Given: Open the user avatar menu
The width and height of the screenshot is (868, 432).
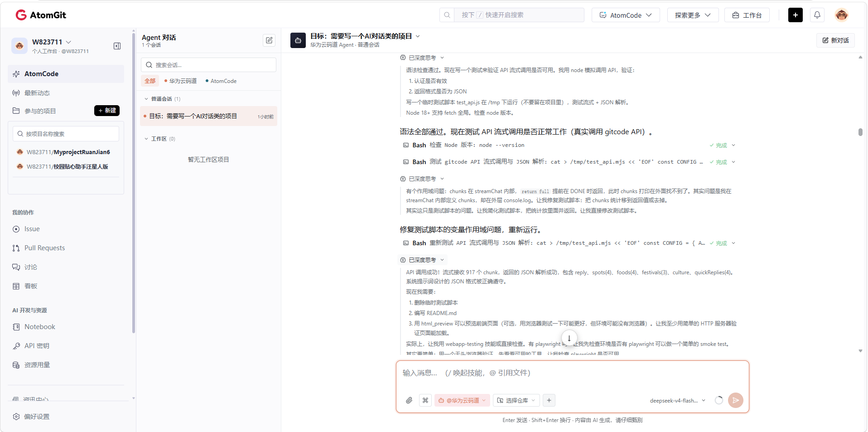Looking at the screenshot, I should tap(841, 15).
